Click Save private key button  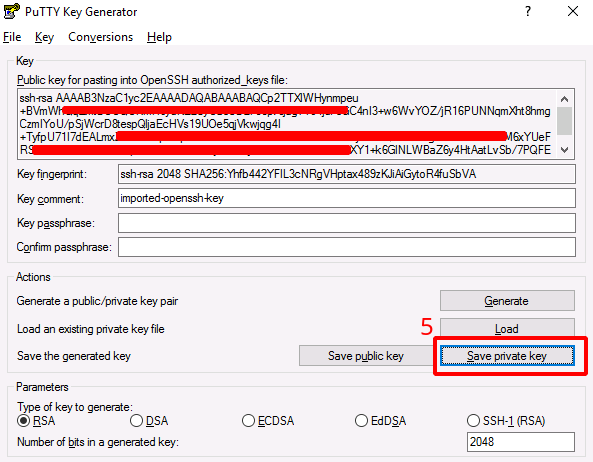pos(507,356)
